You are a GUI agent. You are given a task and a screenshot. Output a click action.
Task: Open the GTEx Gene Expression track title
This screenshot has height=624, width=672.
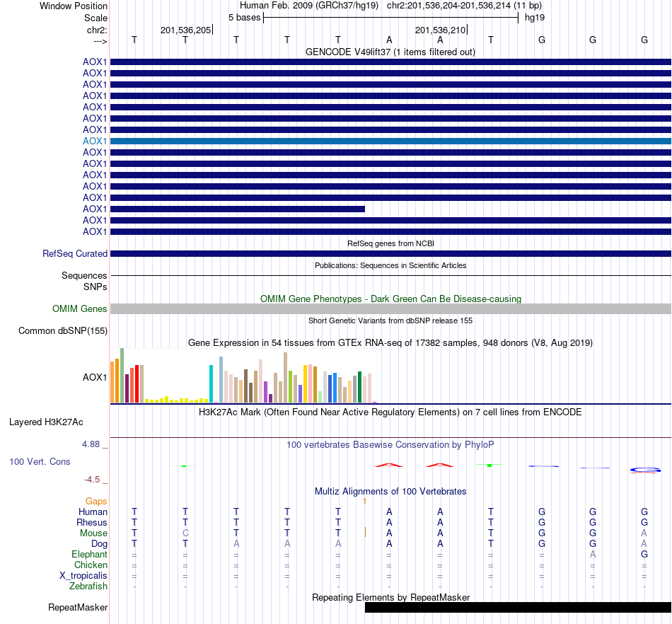click(x=390, y=343)
